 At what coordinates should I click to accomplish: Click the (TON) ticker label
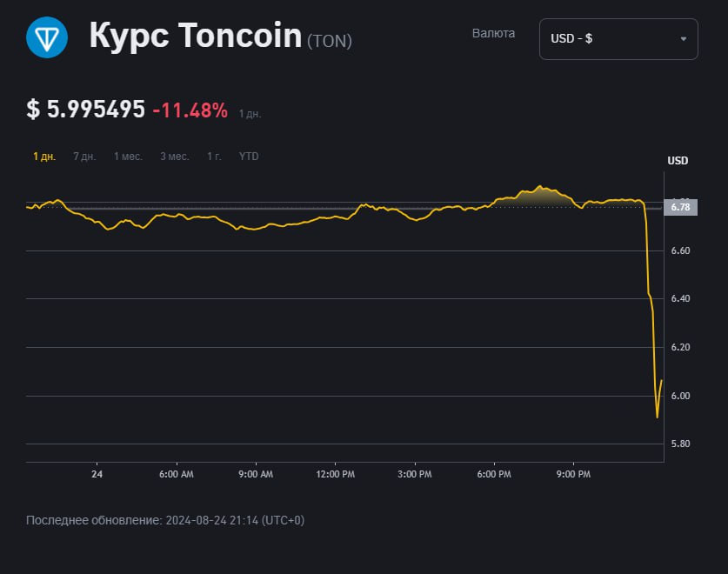tap(330, 40)
